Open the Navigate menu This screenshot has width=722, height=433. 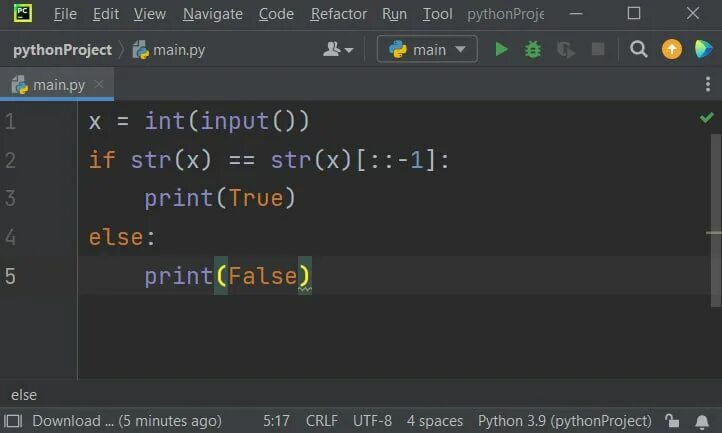tap(213, 14)
